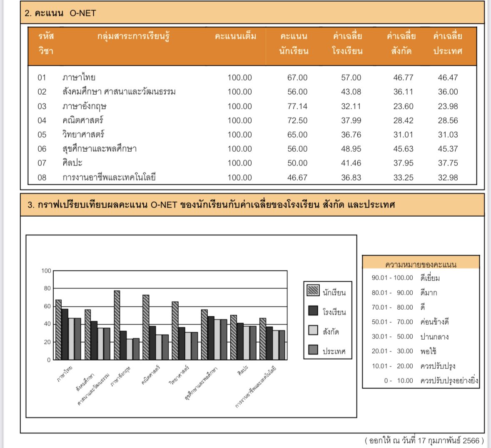Select subject 'วิทยาศาสตร์' in the table
Screen dimensions: 491x448
pos(83,134)
